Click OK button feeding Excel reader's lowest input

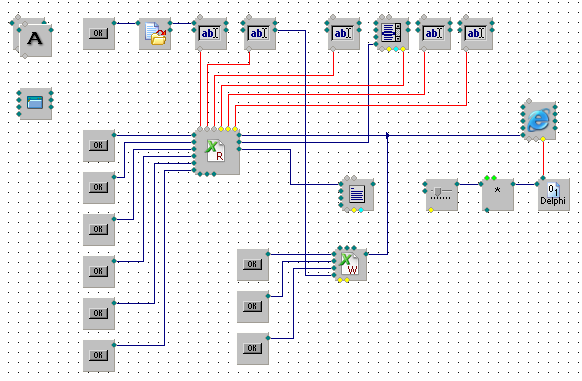(x=99, y=356)
